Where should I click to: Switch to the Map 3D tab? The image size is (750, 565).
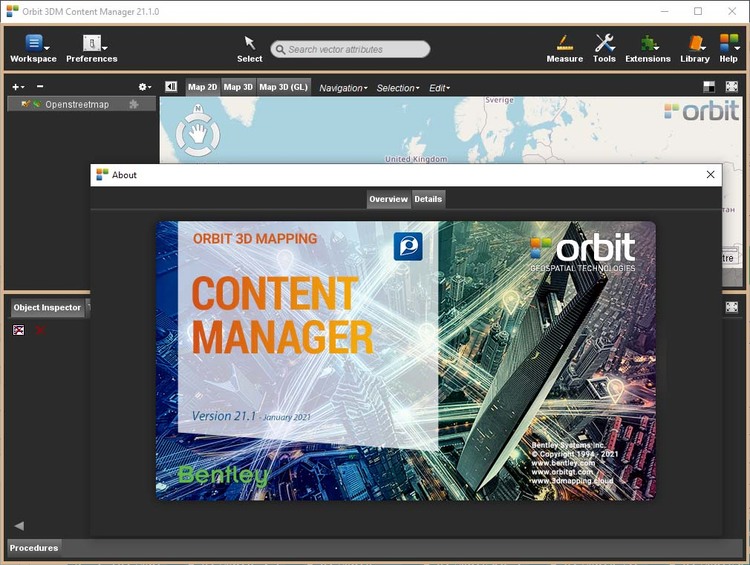click(238, 87)
